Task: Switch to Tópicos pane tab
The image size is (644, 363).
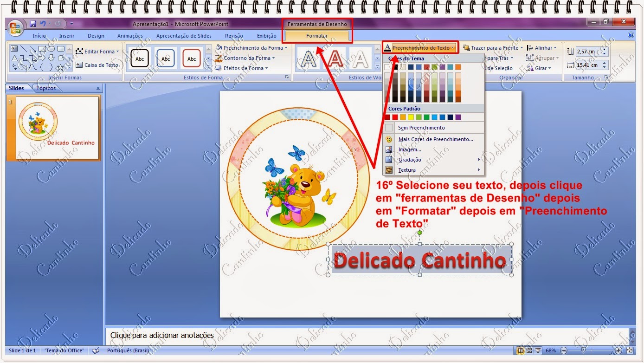Action: (46, 88)
